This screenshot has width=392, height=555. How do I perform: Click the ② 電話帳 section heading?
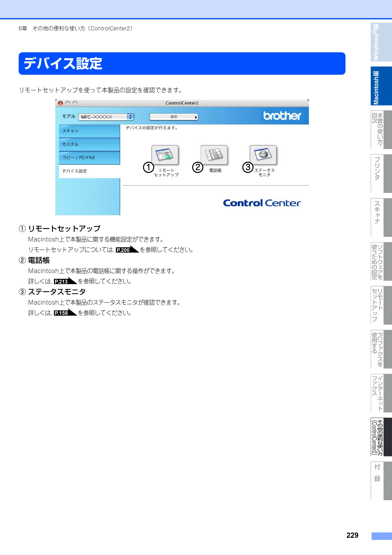pos(34,260)
